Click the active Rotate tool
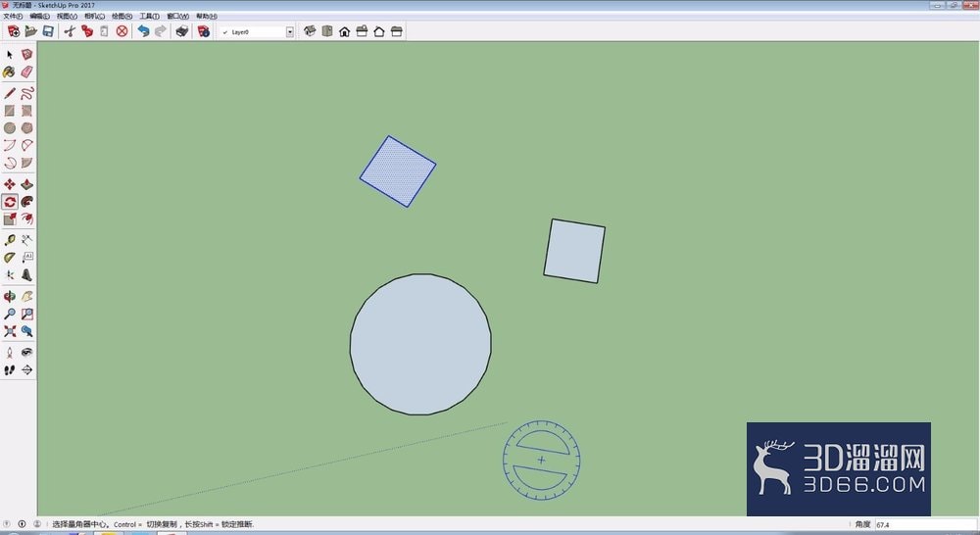The height and width of the screenshot is (535, 980). coord(10,202)
